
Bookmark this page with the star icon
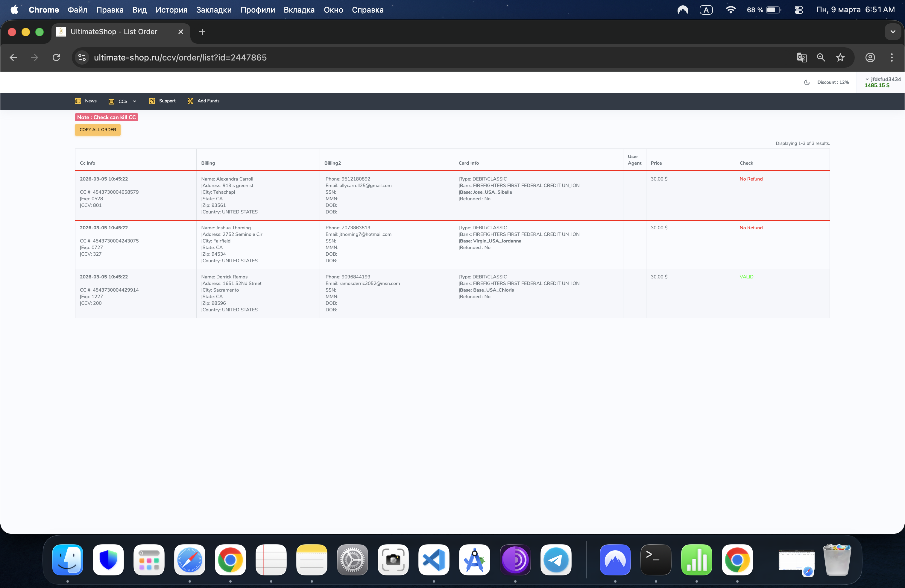click(x=840, y=57)
